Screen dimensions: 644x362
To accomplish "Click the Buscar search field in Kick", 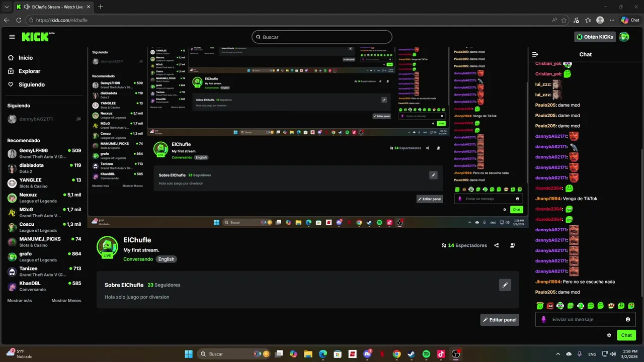I will (322, 37).
